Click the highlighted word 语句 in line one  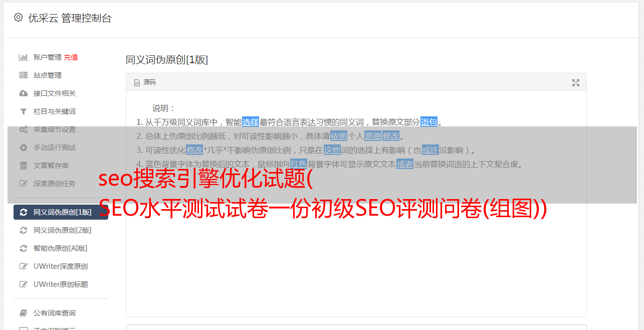(x=429, y=122)
